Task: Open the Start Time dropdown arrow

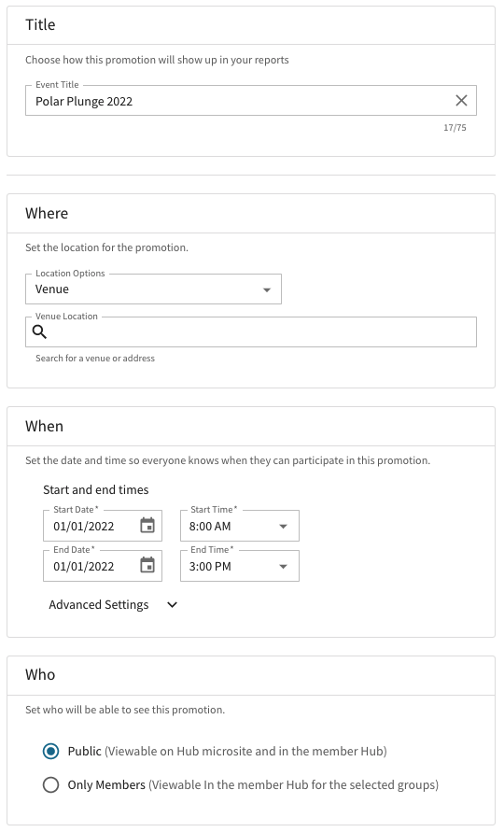Action: (284, 527)
